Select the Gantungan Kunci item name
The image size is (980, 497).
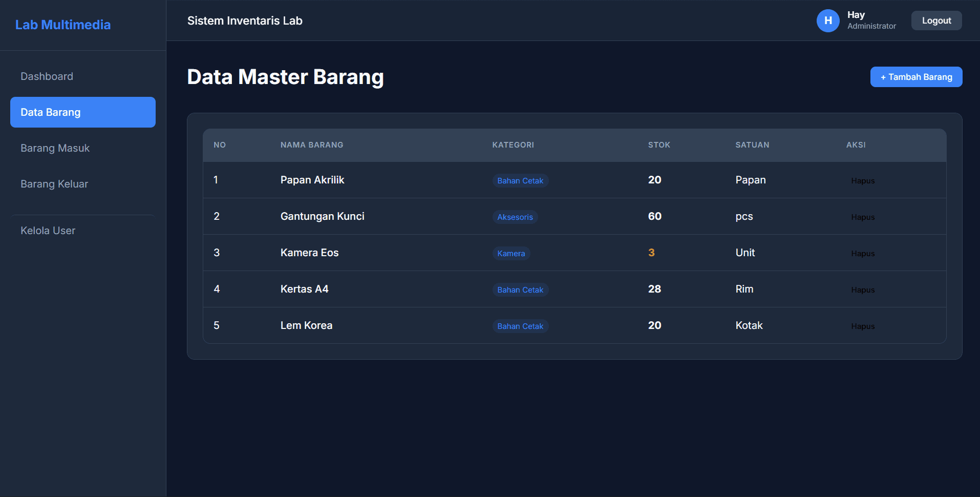point(323,216)
